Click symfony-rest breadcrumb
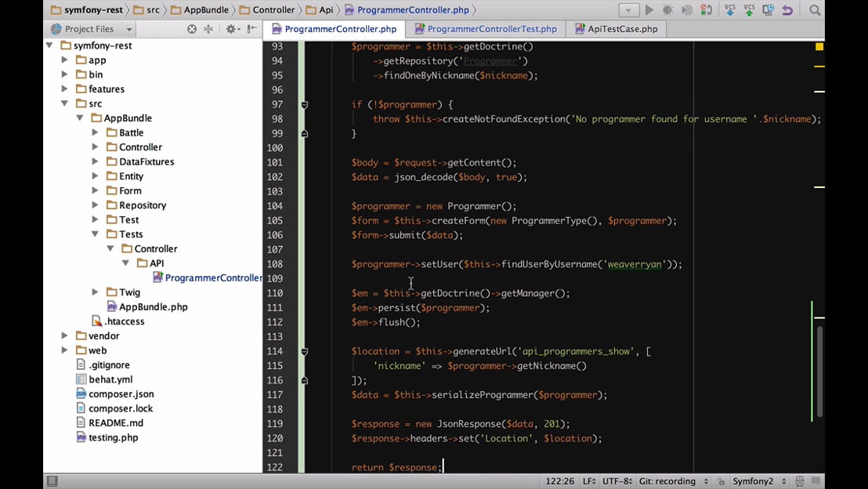 (x=86, y=10)
